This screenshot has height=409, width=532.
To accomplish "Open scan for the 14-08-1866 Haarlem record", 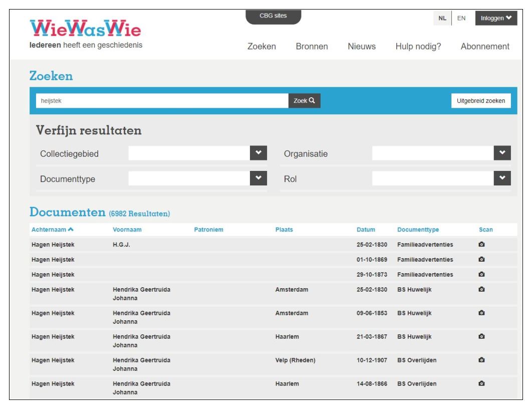I will tap(481, 384).
